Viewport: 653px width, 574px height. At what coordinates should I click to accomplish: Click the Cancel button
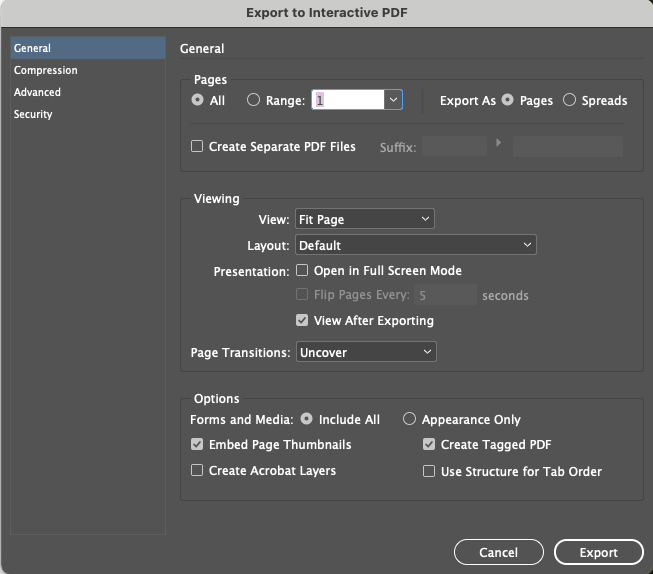(498, 552)
